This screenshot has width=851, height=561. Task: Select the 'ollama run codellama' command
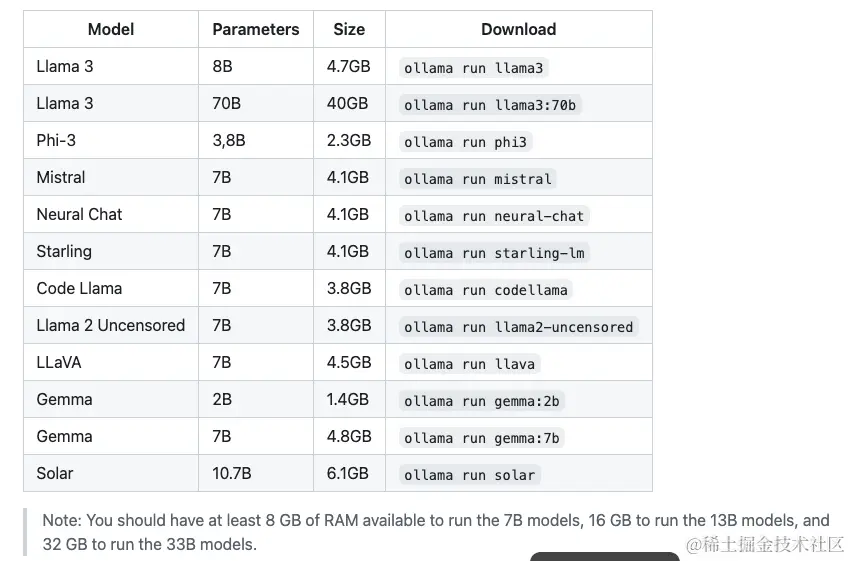pyautogui.click(x=486, y=290)
